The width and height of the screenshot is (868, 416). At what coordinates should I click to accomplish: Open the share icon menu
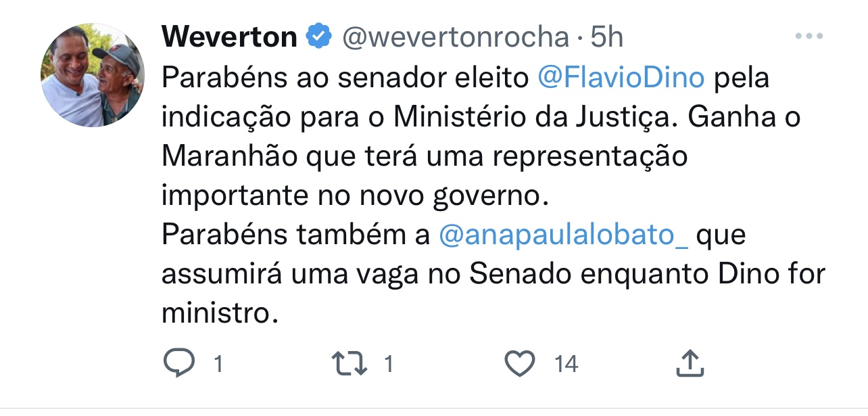[690, 364]
